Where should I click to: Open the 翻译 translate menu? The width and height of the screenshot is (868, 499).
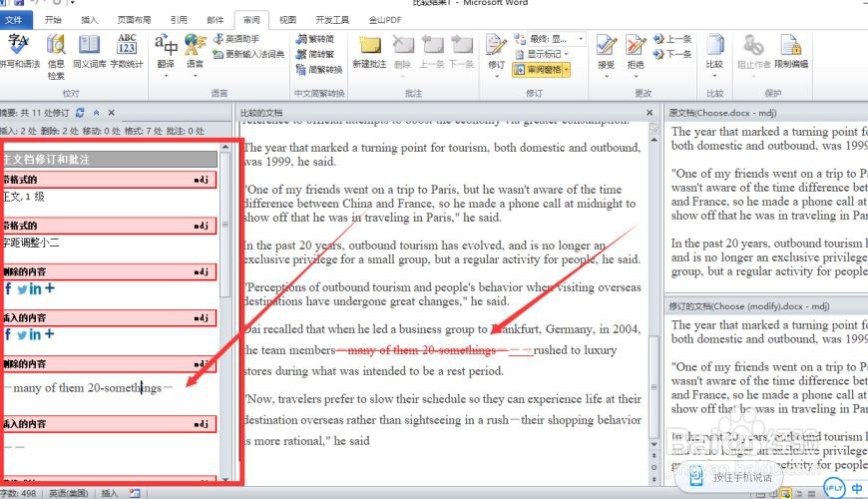(166, 54)
